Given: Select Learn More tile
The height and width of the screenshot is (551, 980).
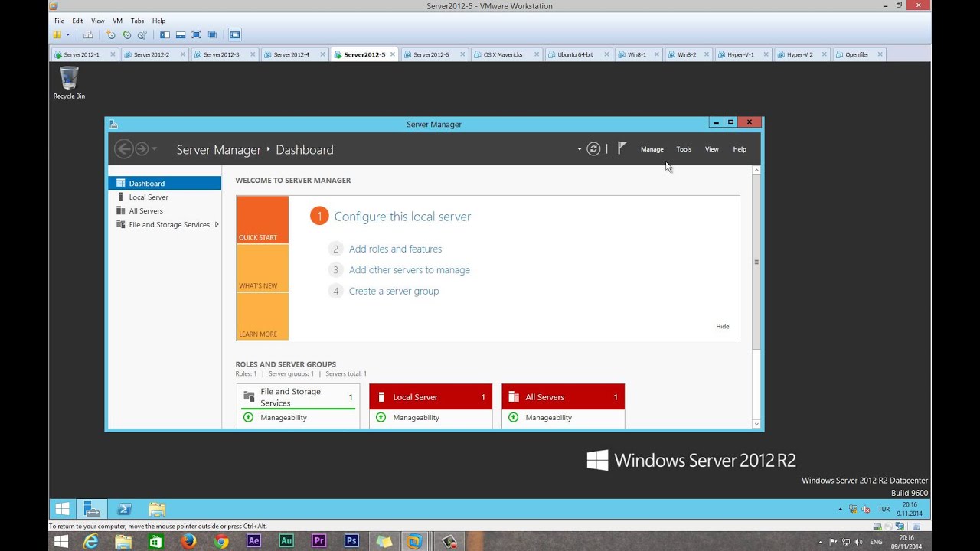Looking at the screenshot, I should coord(263,317).
